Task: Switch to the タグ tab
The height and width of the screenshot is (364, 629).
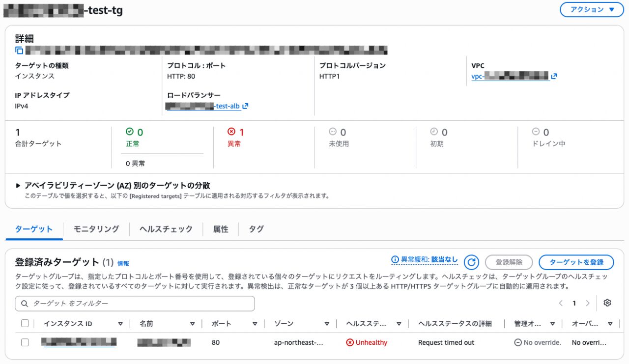Action: pyautogui.click(x=256, y=229)
